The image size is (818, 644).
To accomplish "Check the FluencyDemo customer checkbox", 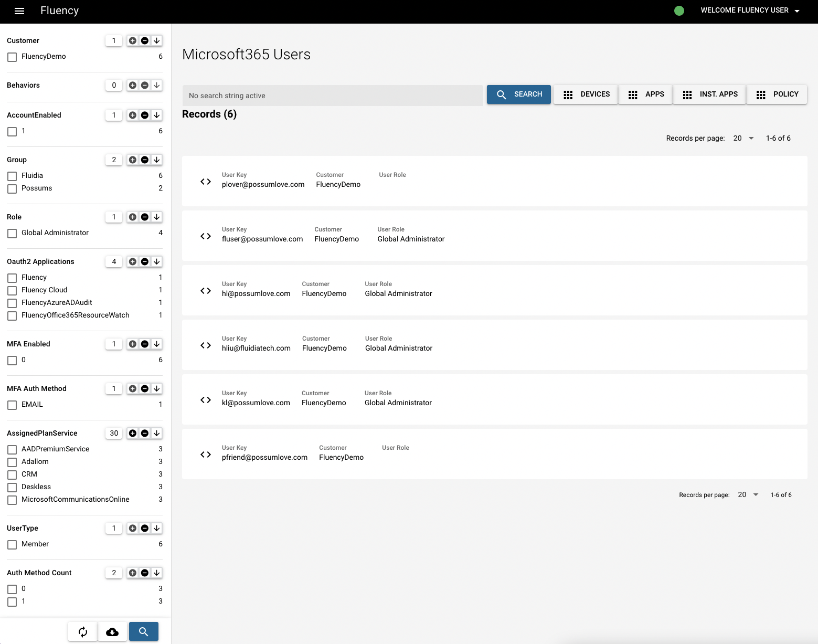I will 12,57.
